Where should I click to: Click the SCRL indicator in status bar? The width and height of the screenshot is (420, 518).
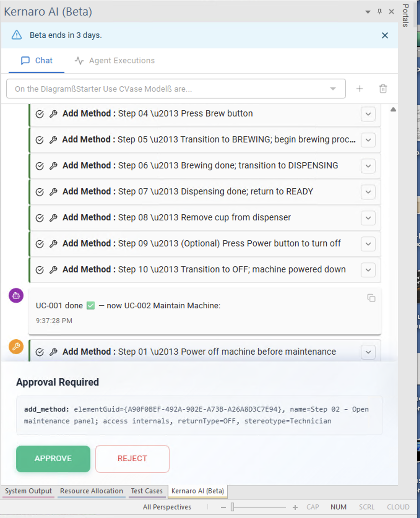coord(367,507)
